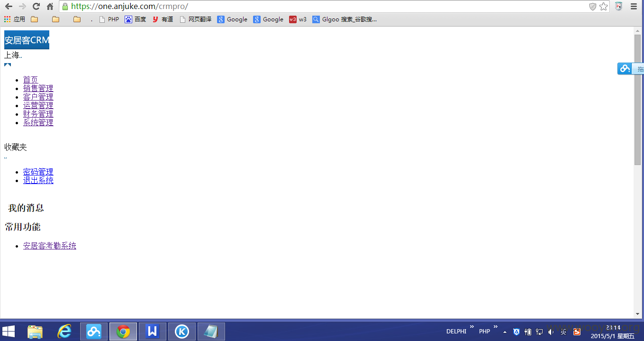The height and width of the screenshot is (341, 644).
Task: Switch to the K app on the taskbar
Action: point(182,332)
